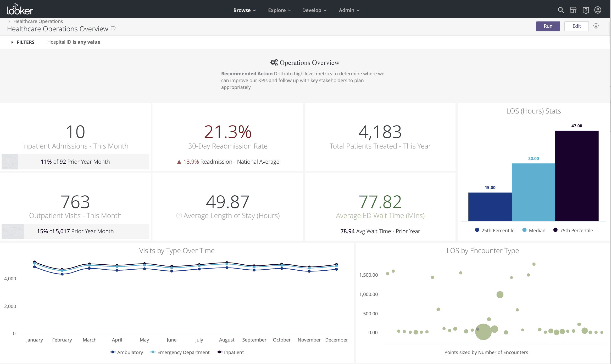This screenshot has width=611, height=364.
Task: Click the Edit button
Action: tap(576, 26)
